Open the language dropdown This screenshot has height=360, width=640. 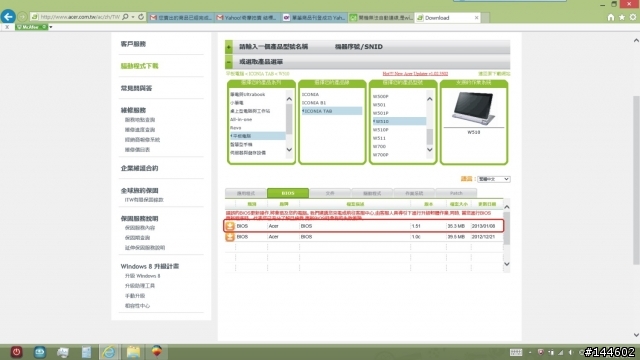pos(494,179)
